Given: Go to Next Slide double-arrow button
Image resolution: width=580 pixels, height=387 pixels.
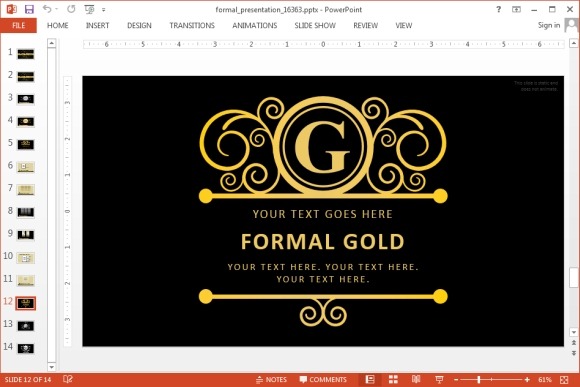Looking at the screenshot, I should click(574, 353).
